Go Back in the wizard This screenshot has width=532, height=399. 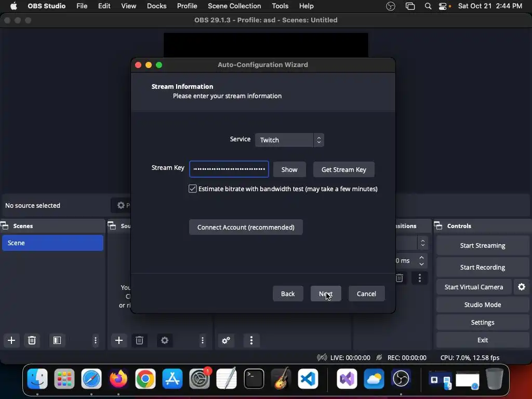(288, 294)
